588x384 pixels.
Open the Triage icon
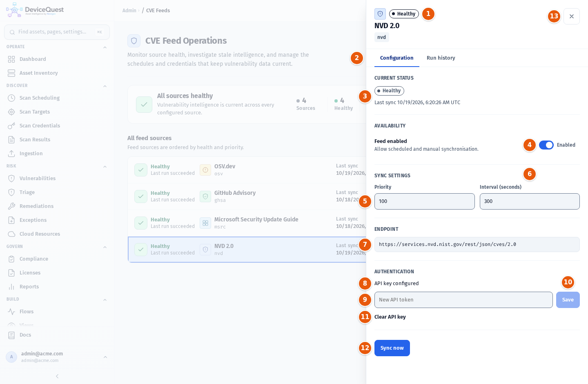[x=11, y=192]
